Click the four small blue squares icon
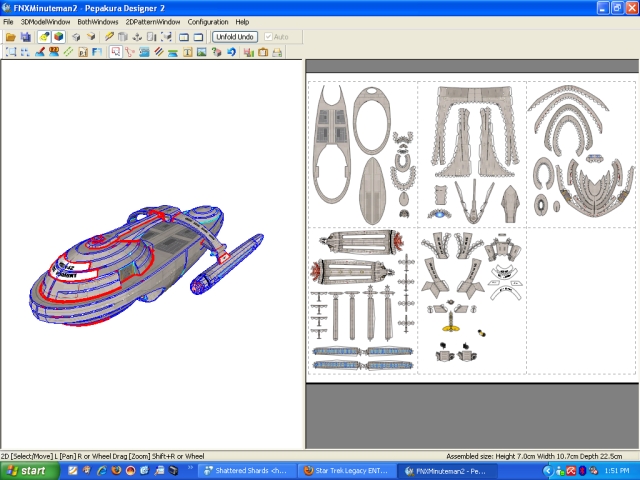The width and height of the screenshot is (640, 480). point(25,52)
